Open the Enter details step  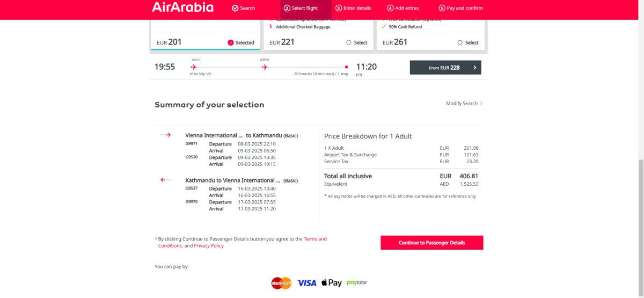(353, 8)
